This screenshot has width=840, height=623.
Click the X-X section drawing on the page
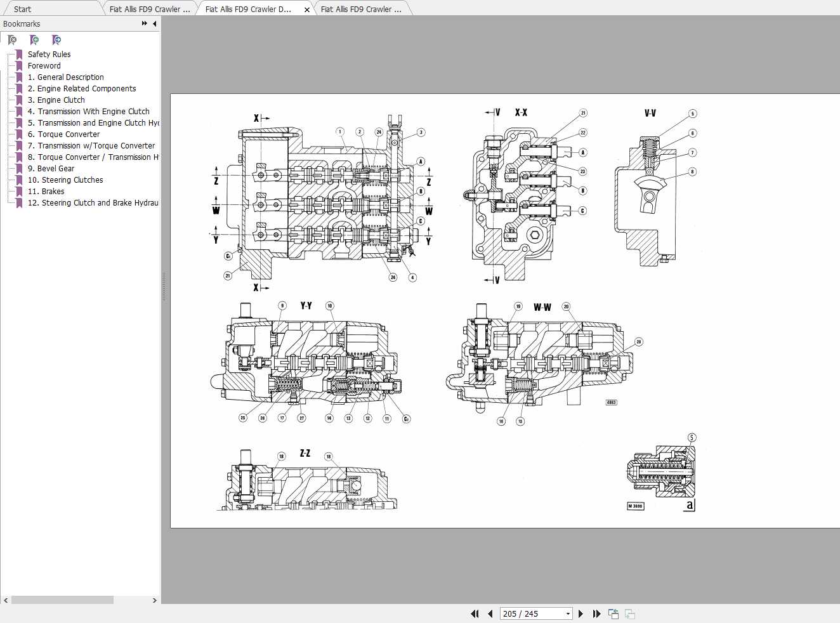pos(527,195)
